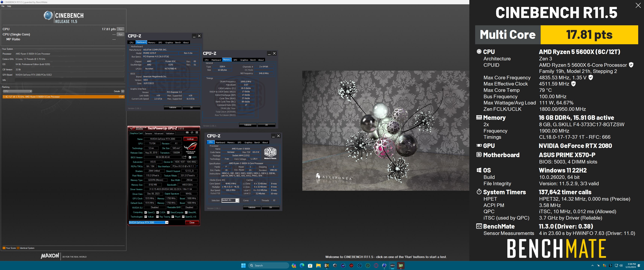Screen dimensions: 644x270
Task: Open File Explorer from taskbar
Action: 318,265
